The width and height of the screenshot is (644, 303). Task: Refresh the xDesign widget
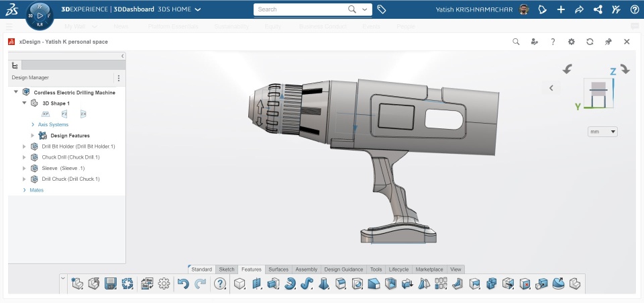(x=590, y=42)
